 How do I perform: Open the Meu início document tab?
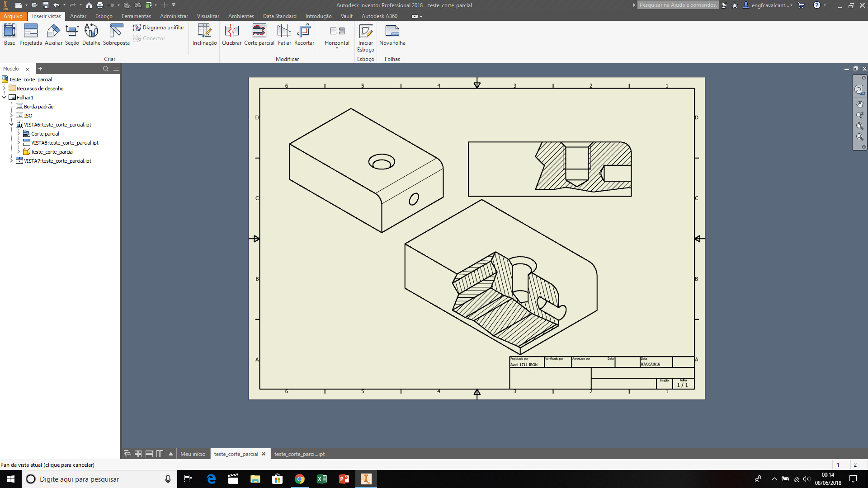pos(193,454)
